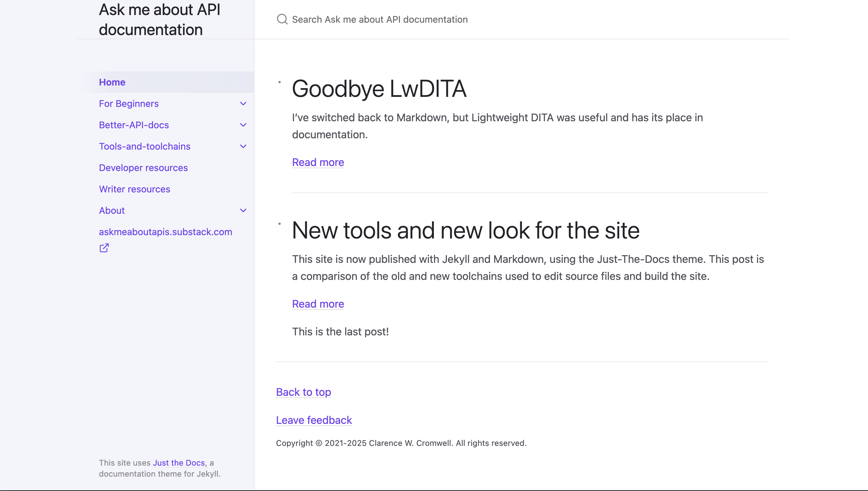The width and height of the screenshot is (868, 491).
Task: Open Writer resources
Action: 134,189
